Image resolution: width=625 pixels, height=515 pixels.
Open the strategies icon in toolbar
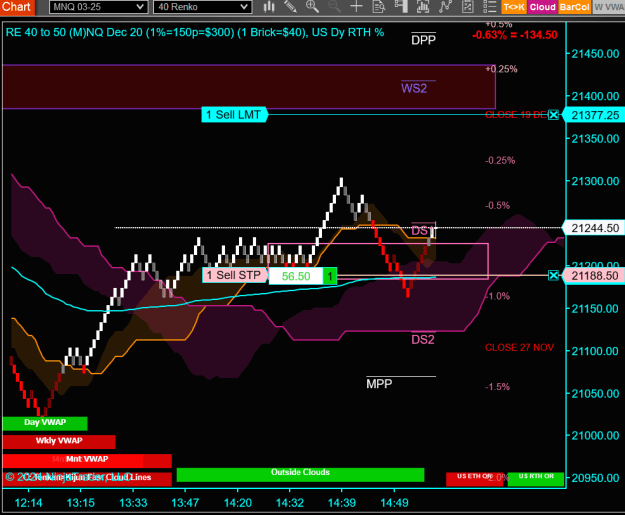coord(467,6)
